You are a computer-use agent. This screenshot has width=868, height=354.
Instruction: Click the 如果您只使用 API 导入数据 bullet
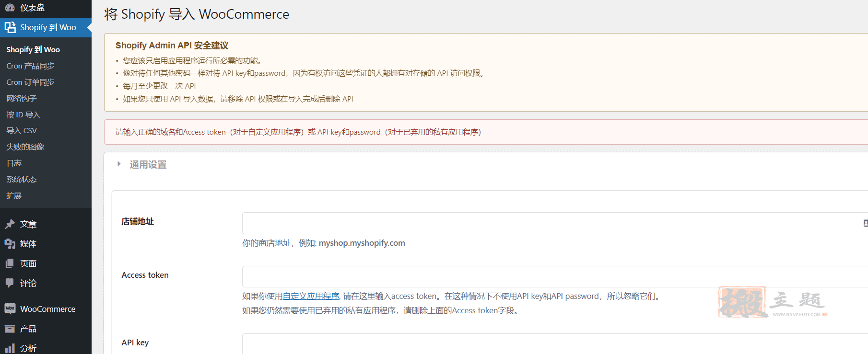tap(238, 99)
